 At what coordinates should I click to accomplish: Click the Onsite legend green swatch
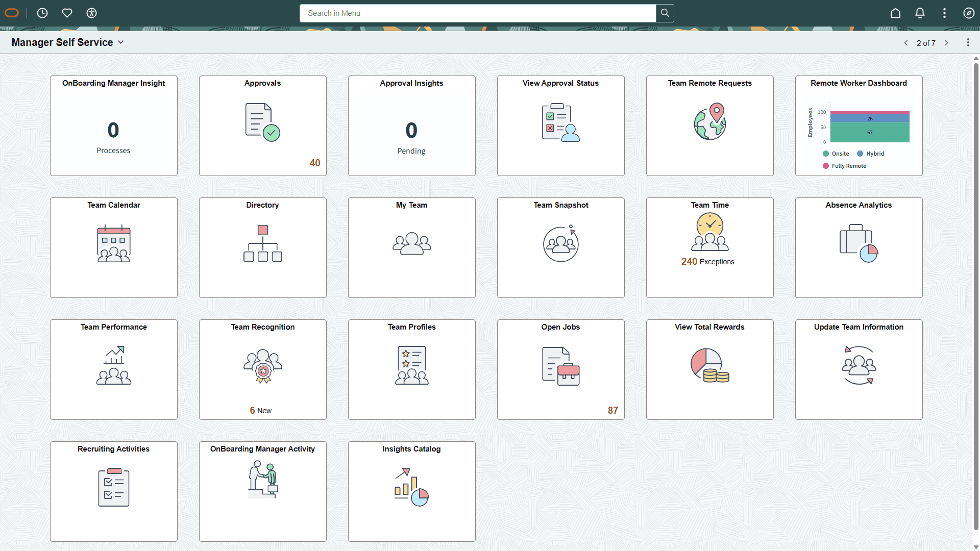point(825,154)
